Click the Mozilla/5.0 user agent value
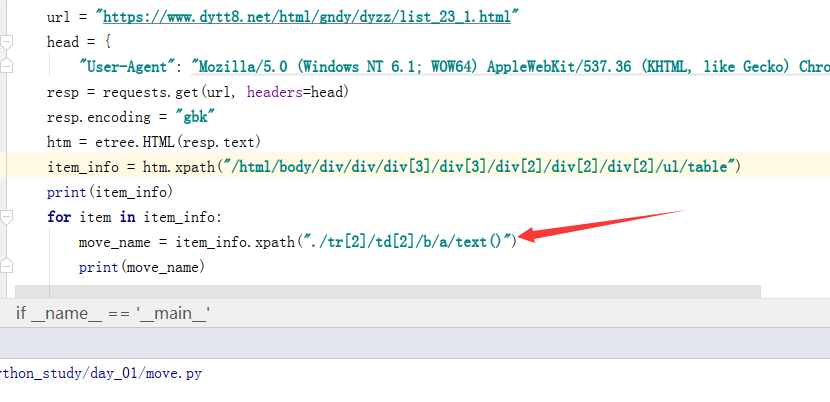The image size is (830, 402). 500,67
